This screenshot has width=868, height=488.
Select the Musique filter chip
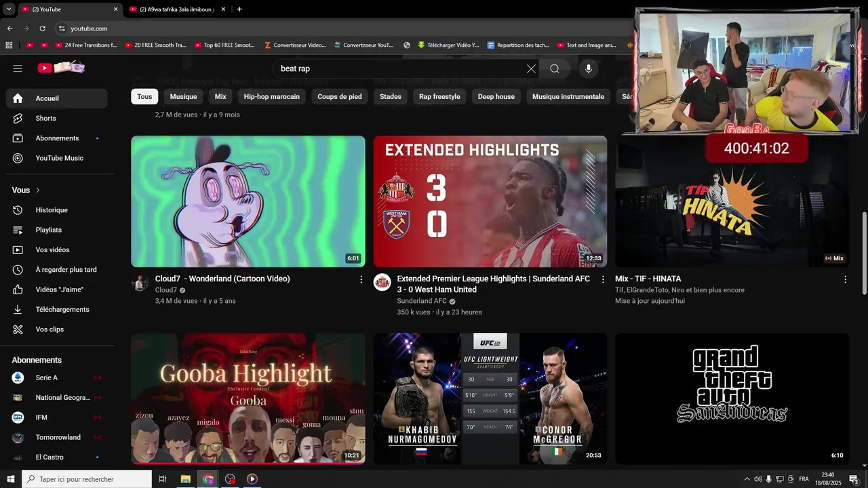pos(183,97)
